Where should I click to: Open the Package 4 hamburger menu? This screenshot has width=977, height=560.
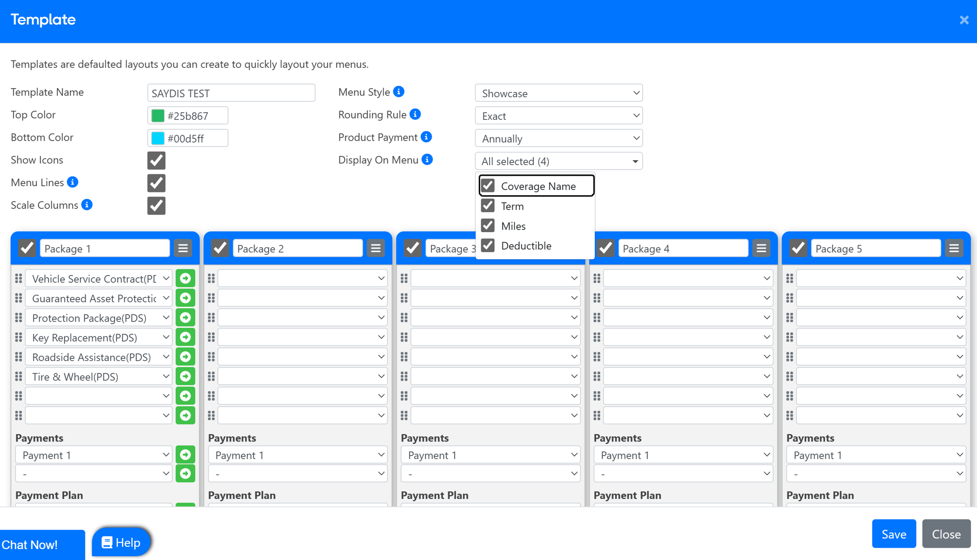coord(761,248)
